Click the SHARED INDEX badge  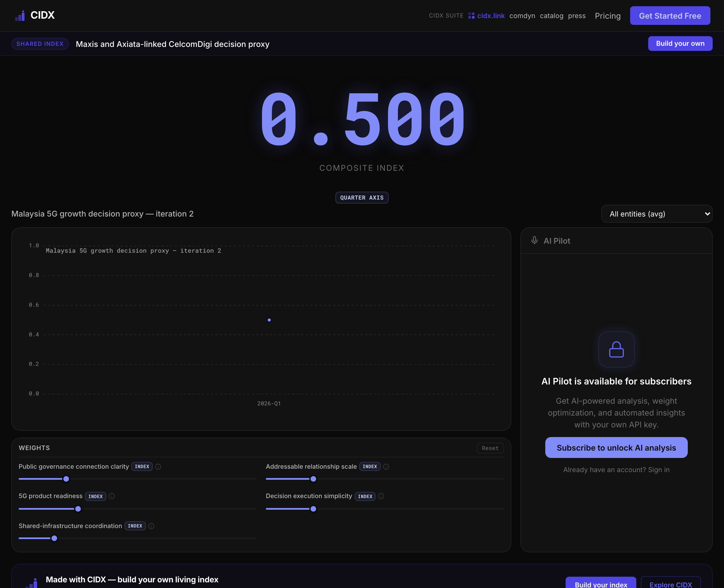[40, 44]
